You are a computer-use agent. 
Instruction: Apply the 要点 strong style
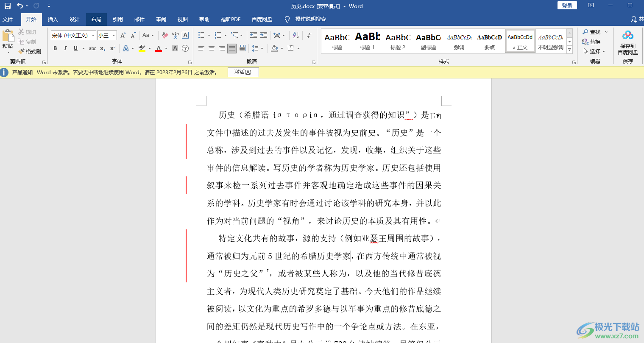(x=489, y=41)
